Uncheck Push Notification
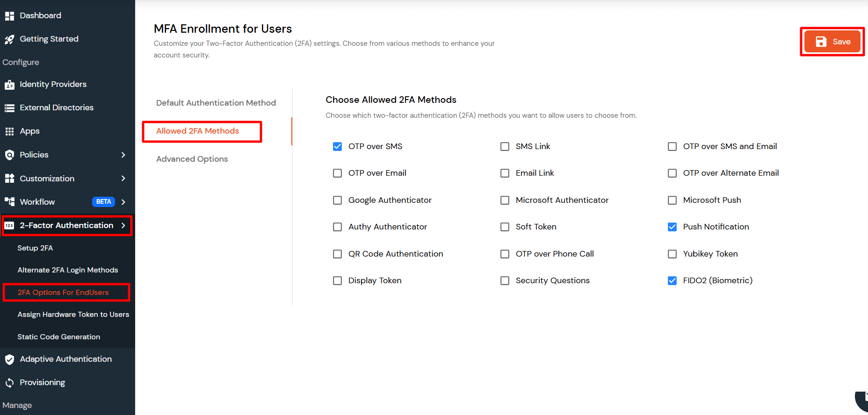The height and width of the screenshot is (415, 868). [x=672, y=227]
